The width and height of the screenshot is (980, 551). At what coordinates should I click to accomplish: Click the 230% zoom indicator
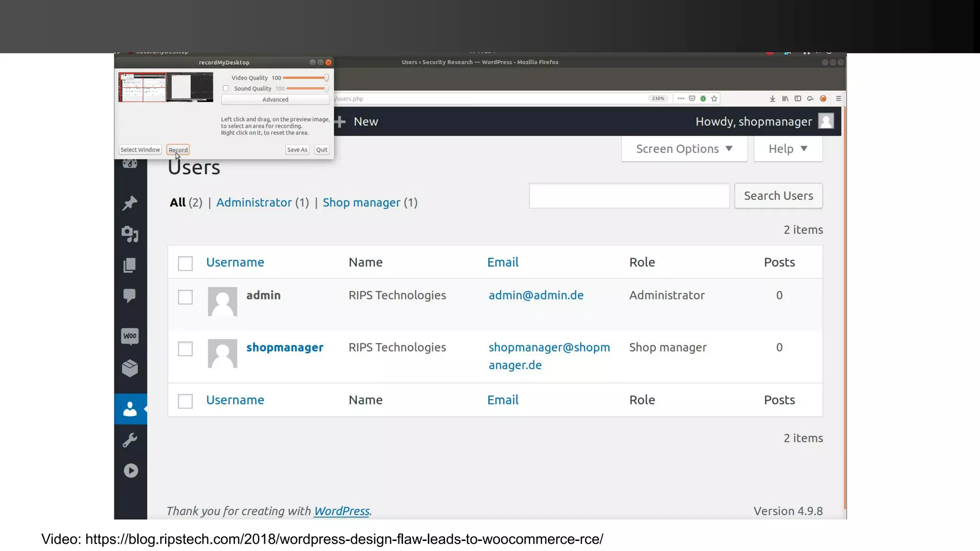(658, 99)
